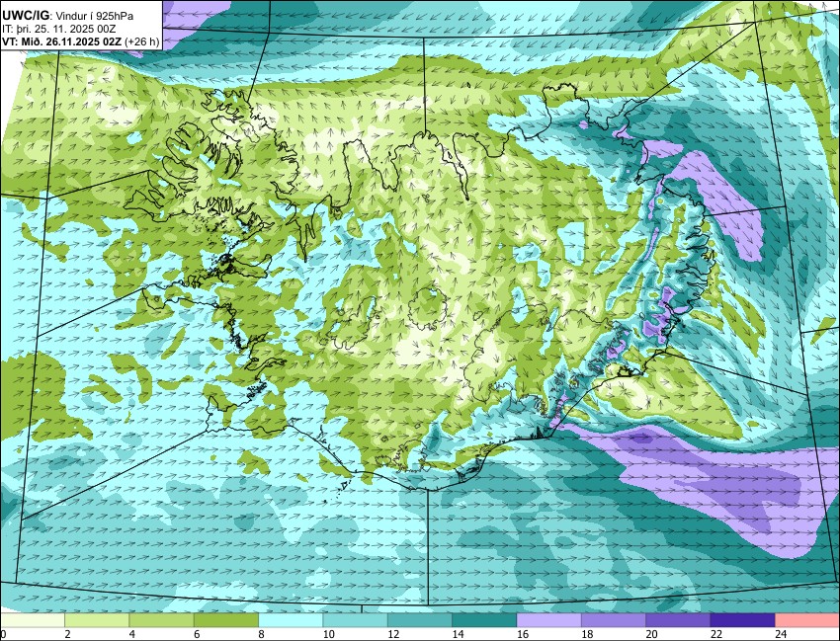Click the legend scale value "24"
The image size is (840, 641).
point(781,634)
